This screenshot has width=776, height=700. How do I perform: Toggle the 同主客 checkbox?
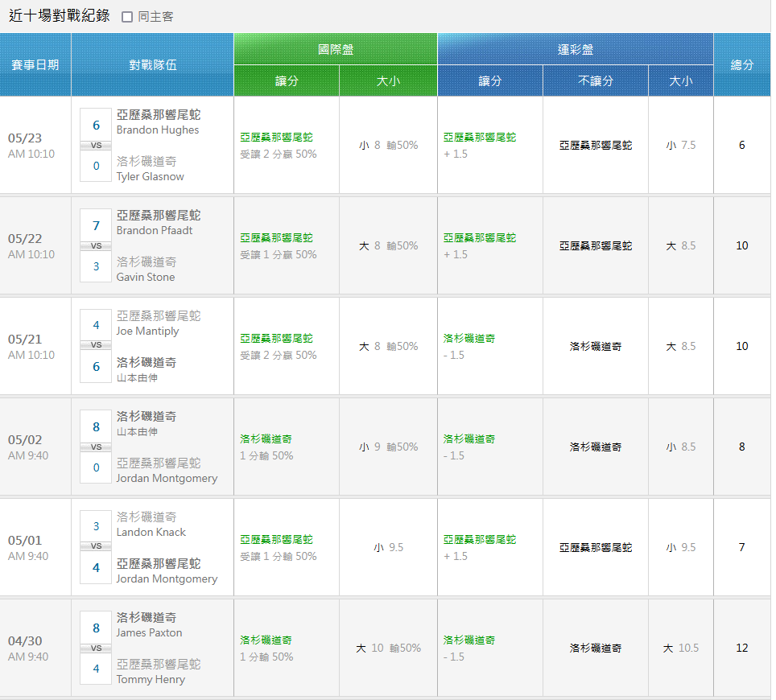point(127,17)
